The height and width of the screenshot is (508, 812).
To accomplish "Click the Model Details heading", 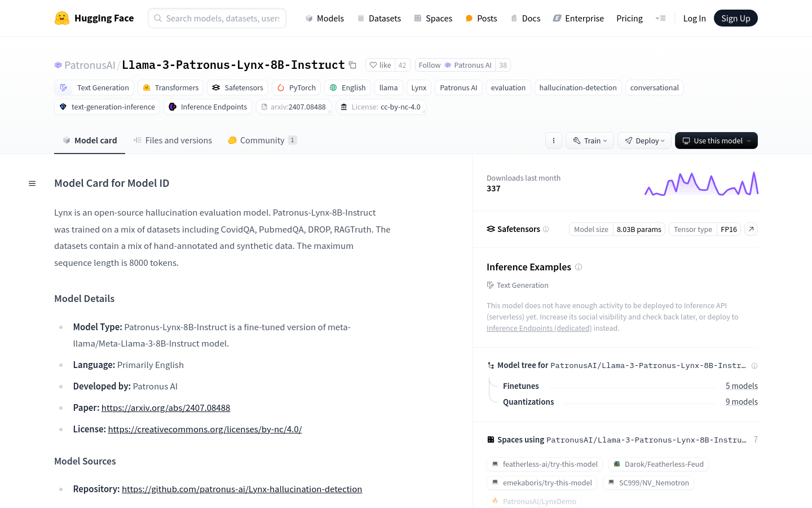I will click(x=84, y=299).
